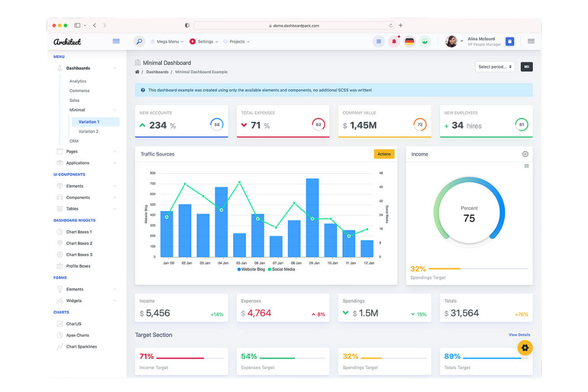This screenshot has width=588, height=392.
Task: Click the Income card gear icon
Action: [525, 154]
